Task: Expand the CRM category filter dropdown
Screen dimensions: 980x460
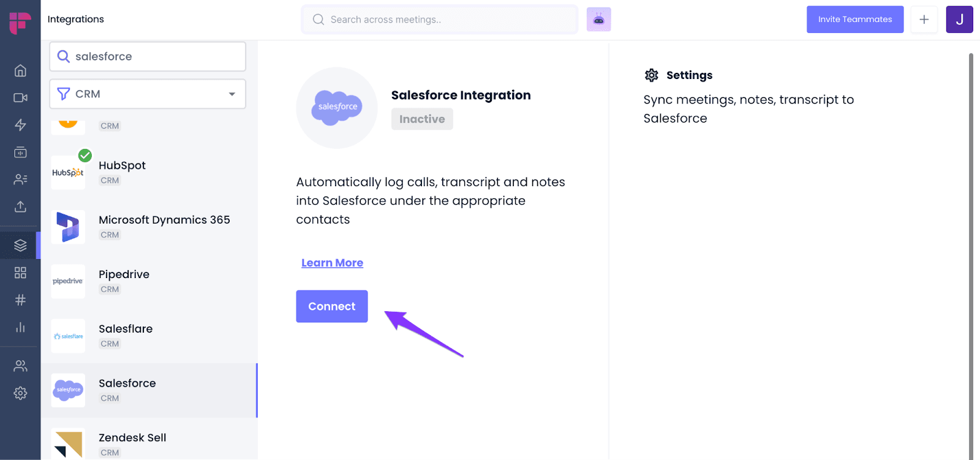Action: [148, 94]
